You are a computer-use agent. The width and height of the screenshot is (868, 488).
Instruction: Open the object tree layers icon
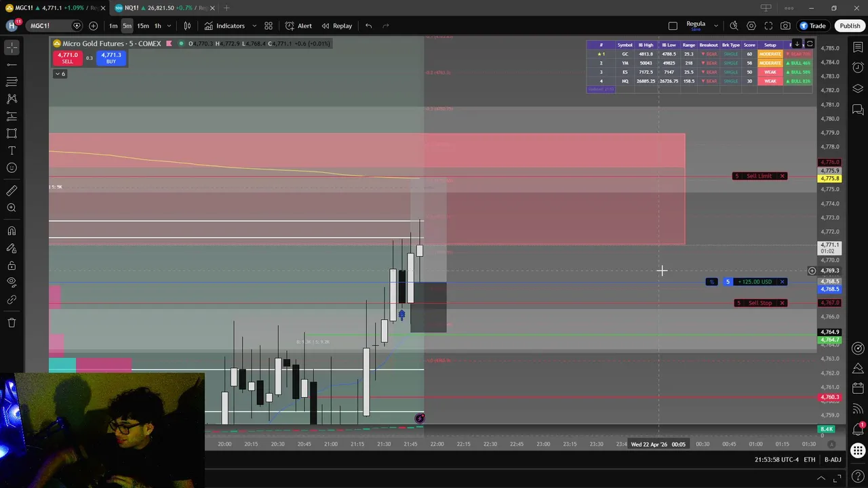coord(858,89)
